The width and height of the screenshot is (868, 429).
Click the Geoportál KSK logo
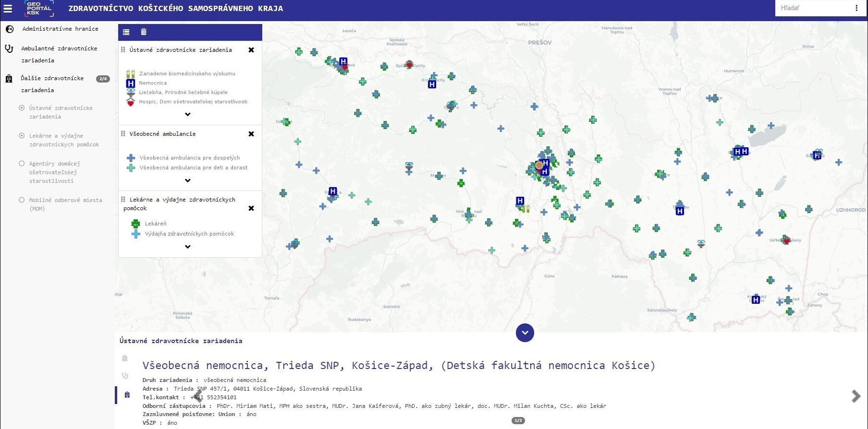click(39, 9)
